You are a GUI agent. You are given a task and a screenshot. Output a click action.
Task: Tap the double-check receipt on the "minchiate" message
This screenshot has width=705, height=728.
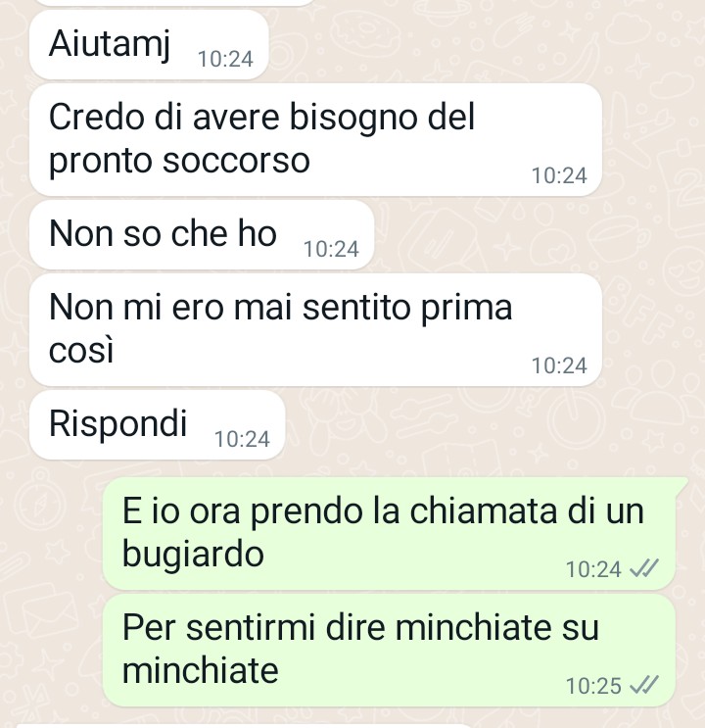coord(644,685)
